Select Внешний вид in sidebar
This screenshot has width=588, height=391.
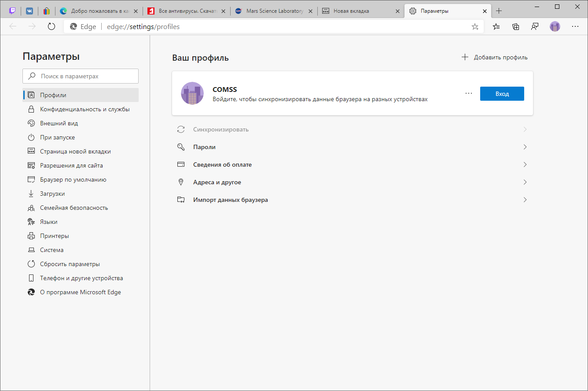(x=59, y=123)
